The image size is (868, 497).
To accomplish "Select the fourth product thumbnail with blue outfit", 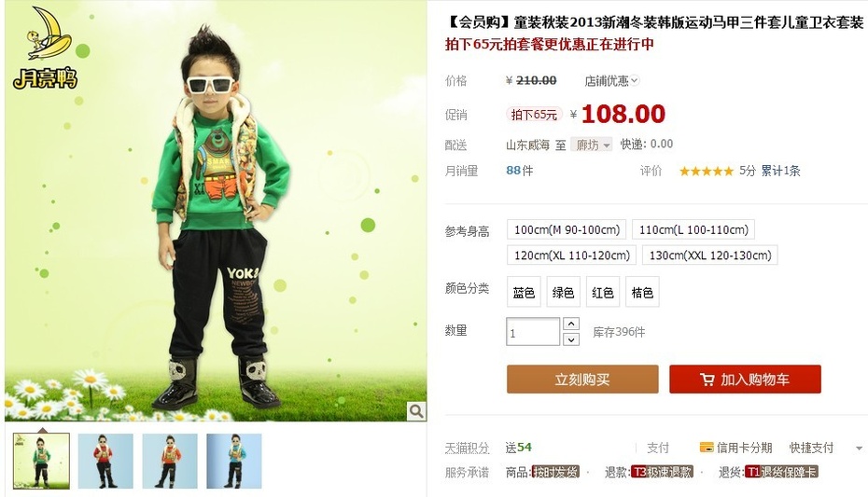I will point(234,461).
